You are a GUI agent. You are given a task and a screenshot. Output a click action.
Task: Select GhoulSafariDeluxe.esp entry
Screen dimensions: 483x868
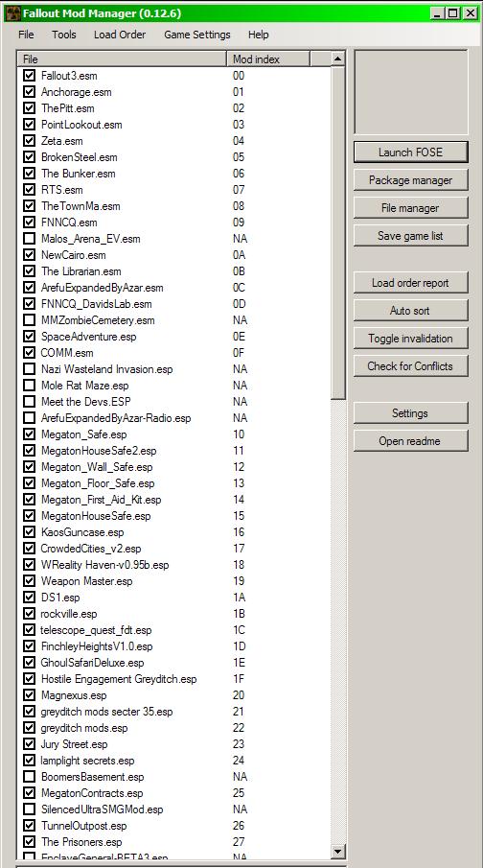[92, 663]
